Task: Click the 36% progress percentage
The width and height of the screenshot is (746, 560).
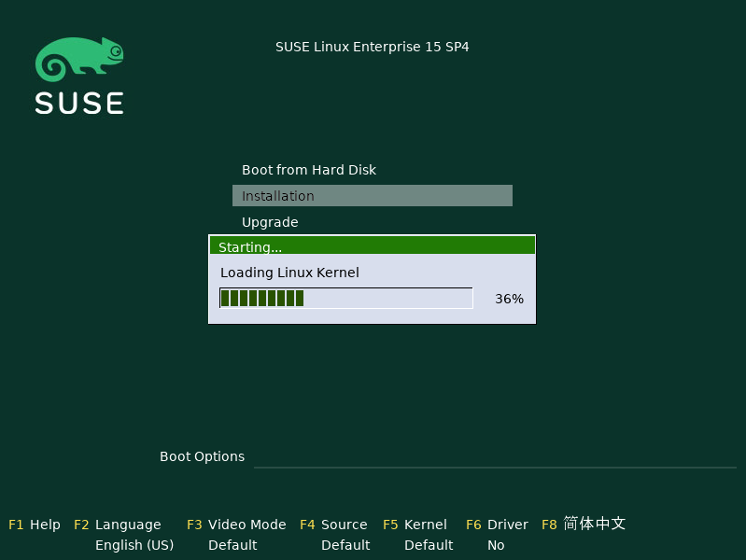Action: click(x=509, y=299)
